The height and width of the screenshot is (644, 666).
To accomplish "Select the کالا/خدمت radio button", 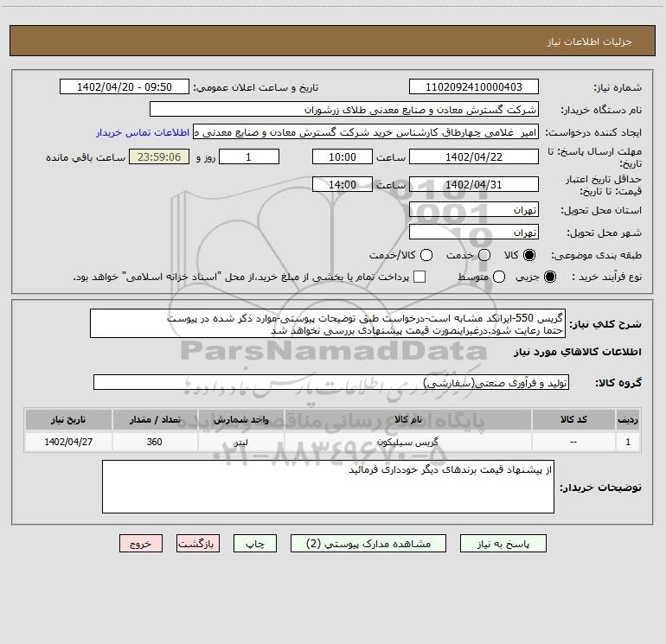I will [426, 255].
